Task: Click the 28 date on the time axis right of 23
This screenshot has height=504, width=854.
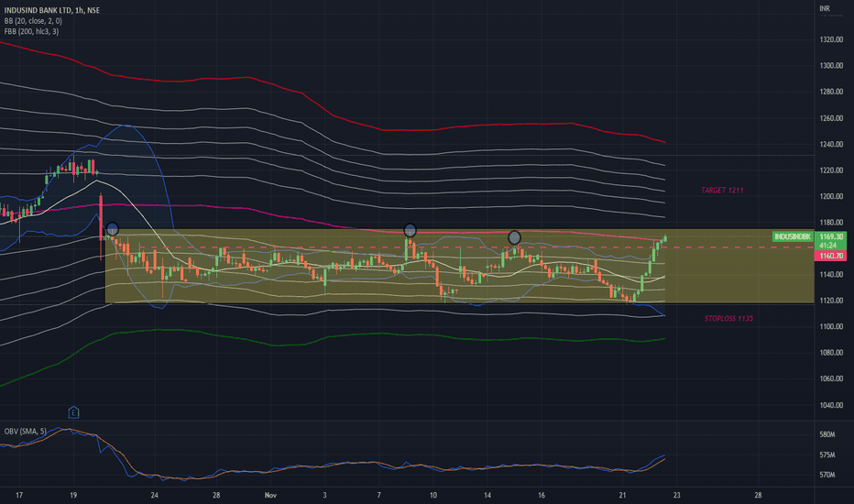Action: (758, 495)
